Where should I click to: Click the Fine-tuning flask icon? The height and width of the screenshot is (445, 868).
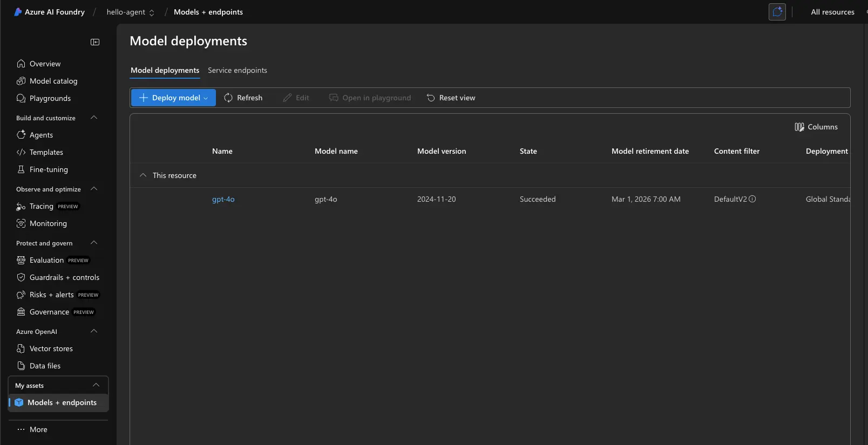pyautogui.click(x=21, y=169)
